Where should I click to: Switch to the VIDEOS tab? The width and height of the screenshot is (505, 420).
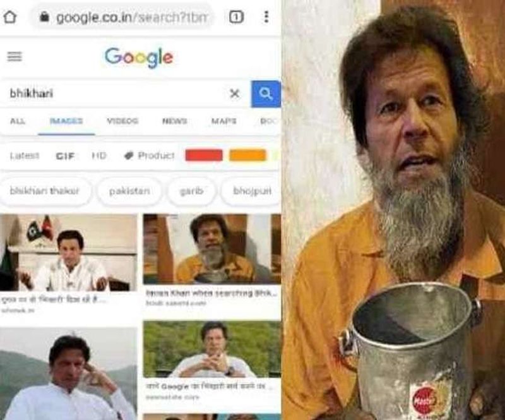pos(122,121)
